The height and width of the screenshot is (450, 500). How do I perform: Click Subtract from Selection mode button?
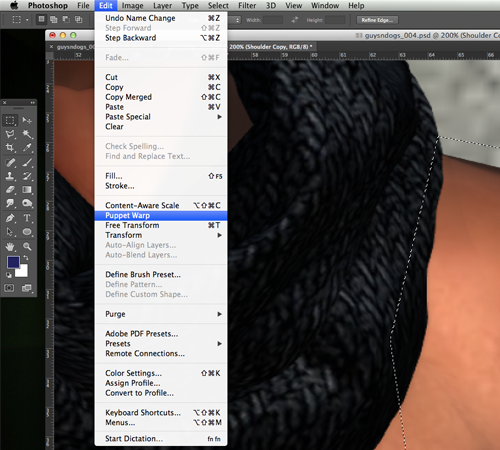tap(66, 19)
